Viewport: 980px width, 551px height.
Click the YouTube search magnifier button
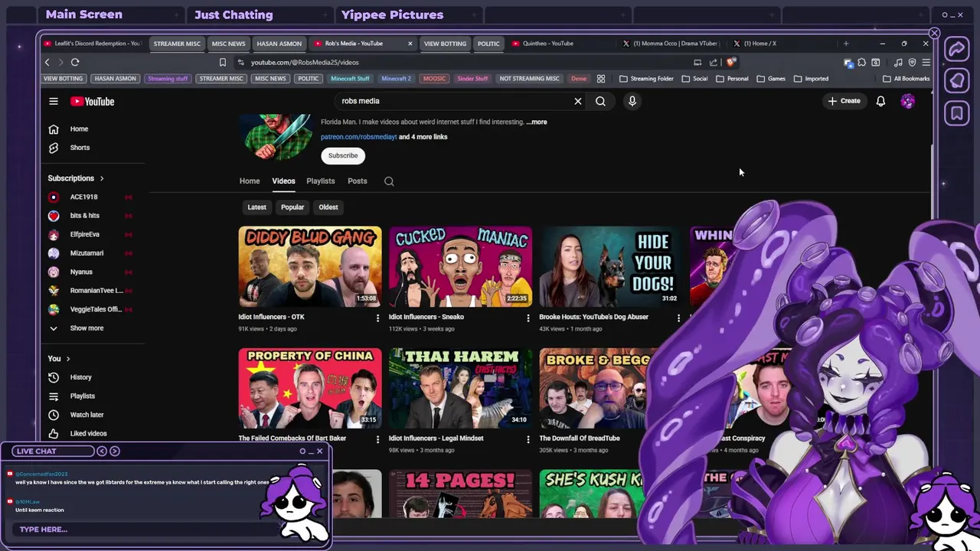tap(600, 101)
